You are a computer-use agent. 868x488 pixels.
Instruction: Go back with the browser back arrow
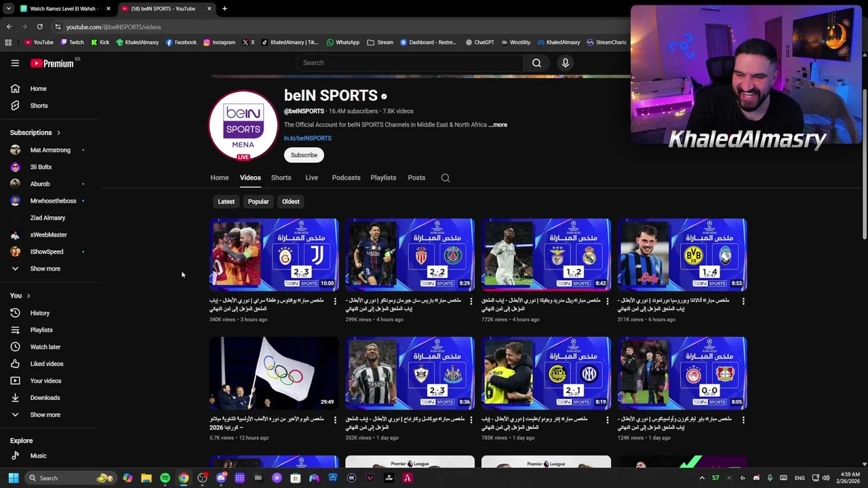[9, 26]
